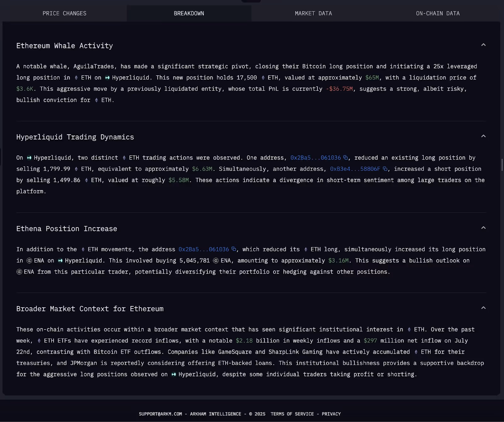Copy address 0xB3e4...58806F icon
The width and height of the screenshot is (504, 422).
[x=385, y=169]
